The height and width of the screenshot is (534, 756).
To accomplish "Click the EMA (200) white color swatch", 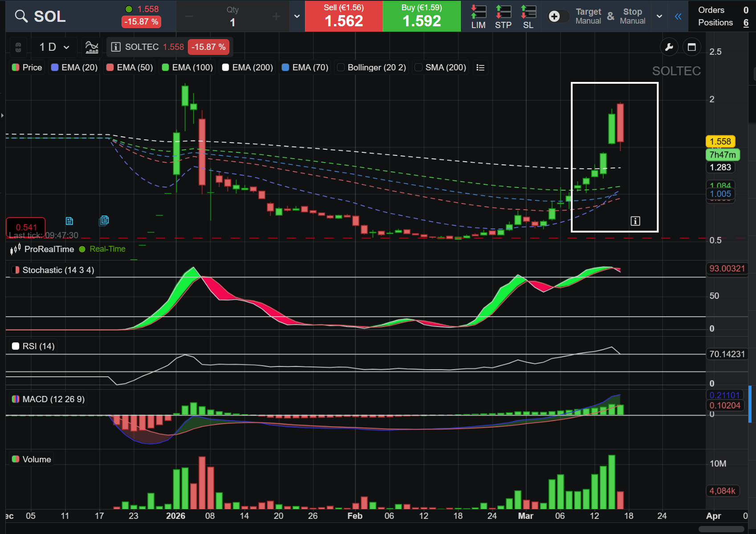I will coord(226,67).
